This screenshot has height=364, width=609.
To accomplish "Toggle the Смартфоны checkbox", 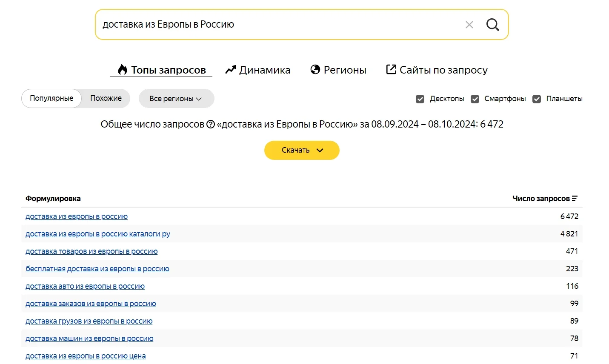I will coord(475,99).
